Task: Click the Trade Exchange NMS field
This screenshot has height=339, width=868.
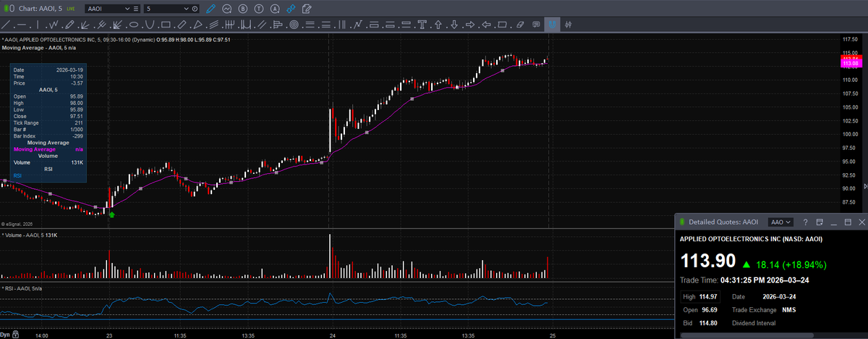Action: pos(765,309)
